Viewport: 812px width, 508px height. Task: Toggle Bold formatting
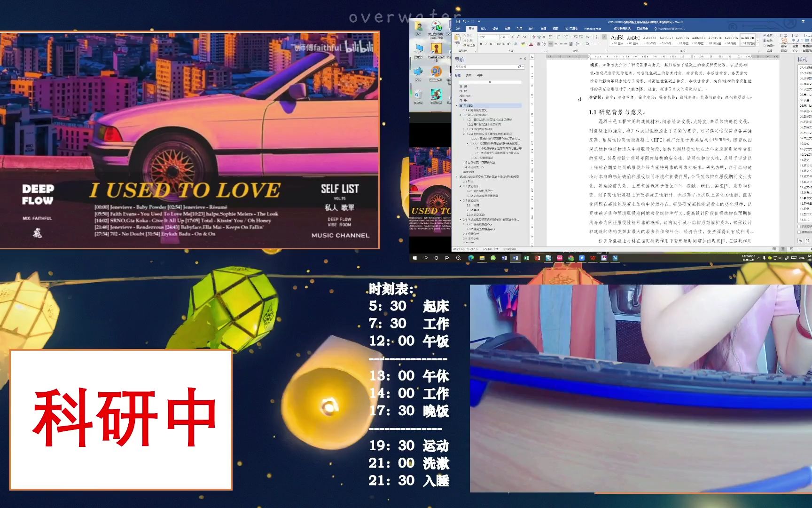click(481, 44)
